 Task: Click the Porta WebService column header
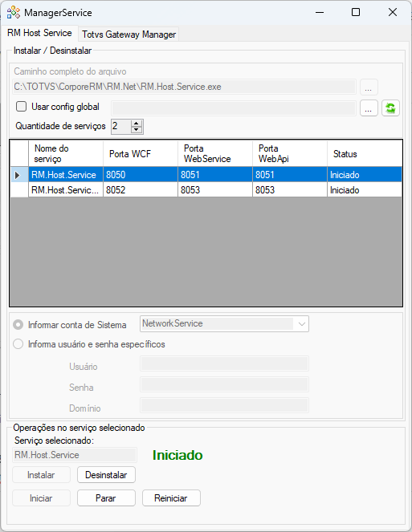pos(215,154)
